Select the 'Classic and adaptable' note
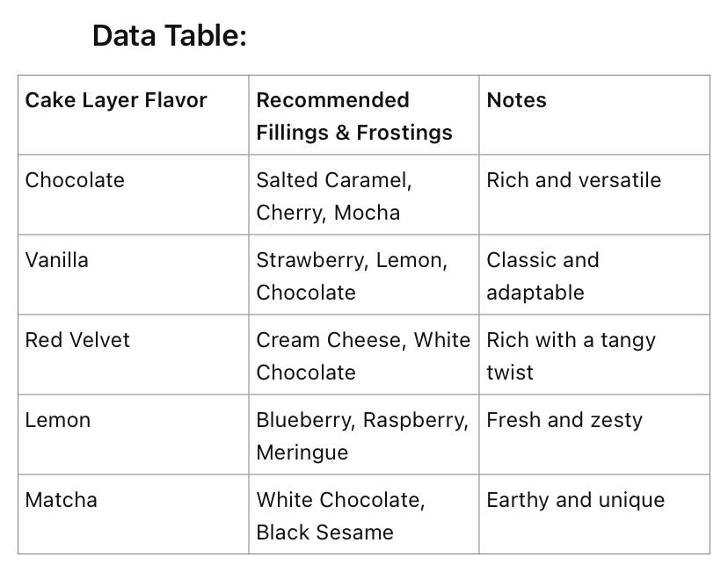 click(542, 276)
